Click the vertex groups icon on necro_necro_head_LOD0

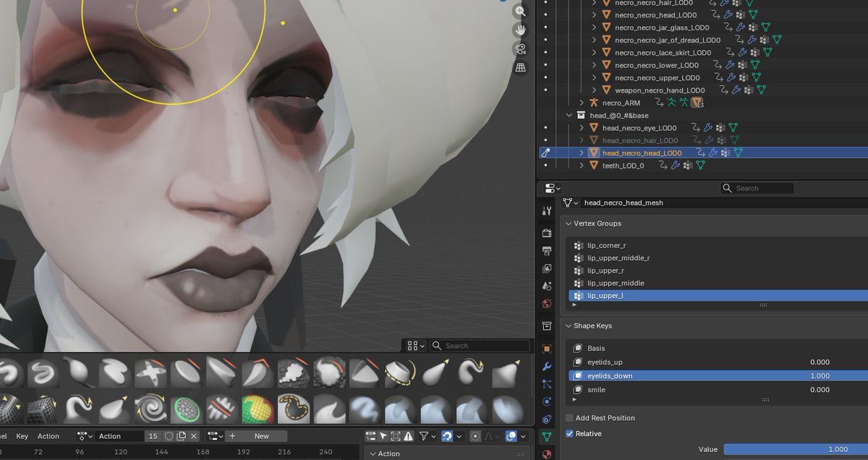click(740, 14)
